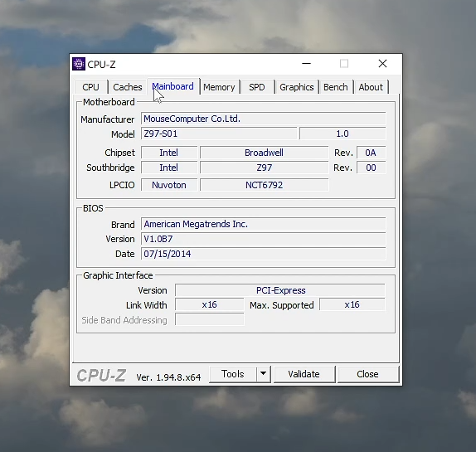Screen dimensions: 476x452
Task: Open the Bench tab
Action: coord(336,87)
